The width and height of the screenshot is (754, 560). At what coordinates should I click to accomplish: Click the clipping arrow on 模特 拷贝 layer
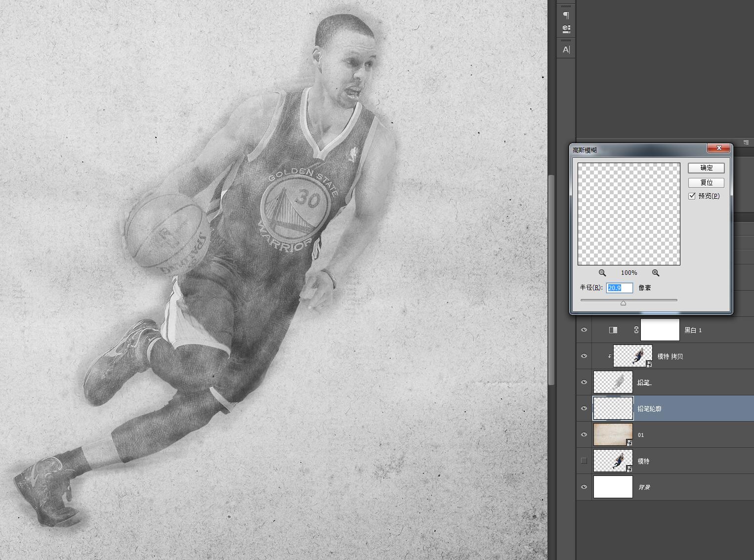609,356
